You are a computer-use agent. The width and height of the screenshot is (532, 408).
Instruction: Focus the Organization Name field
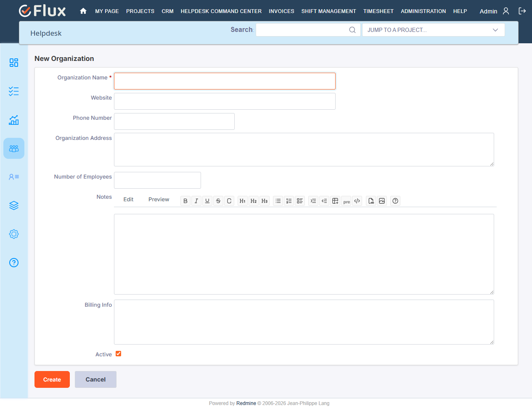(x=225, y=81)
